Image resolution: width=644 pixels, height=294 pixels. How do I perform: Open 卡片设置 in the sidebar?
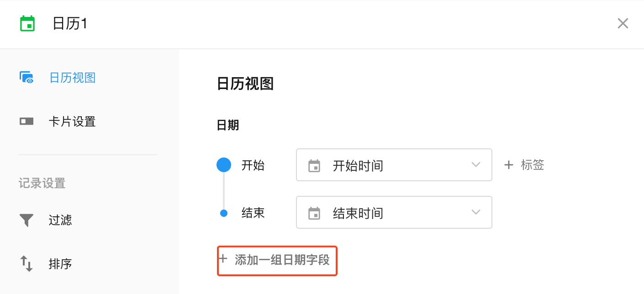pos(72,122)
